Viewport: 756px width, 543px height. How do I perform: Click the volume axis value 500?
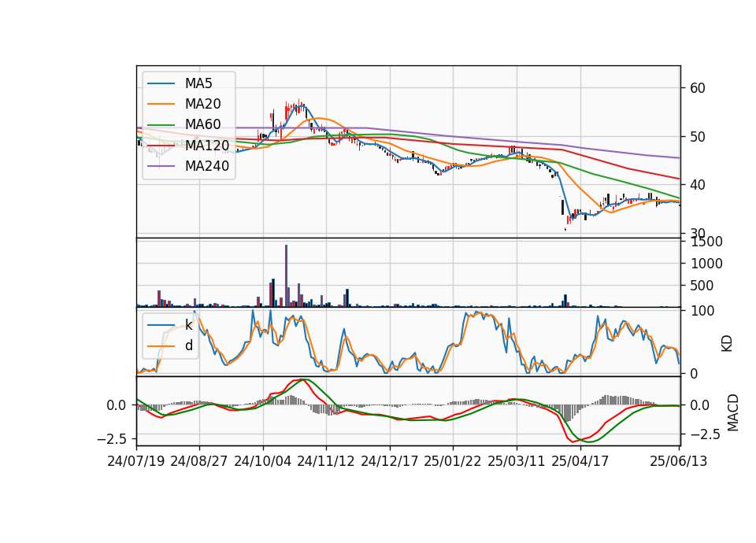(702, 286)
